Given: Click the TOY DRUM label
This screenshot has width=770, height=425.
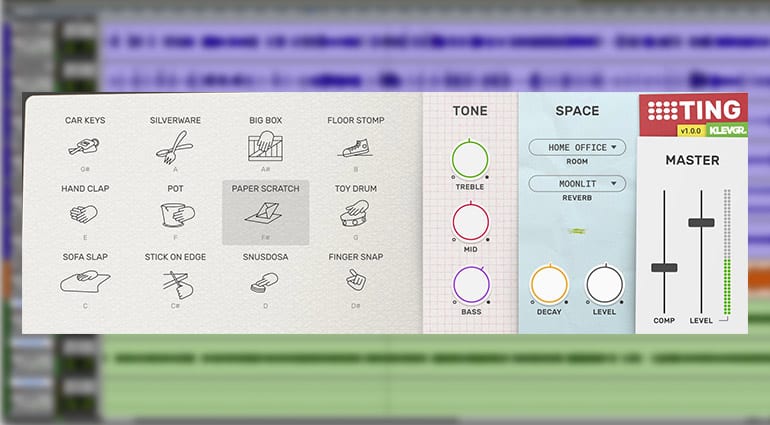Looking at the screenshot, I should 356,189.
